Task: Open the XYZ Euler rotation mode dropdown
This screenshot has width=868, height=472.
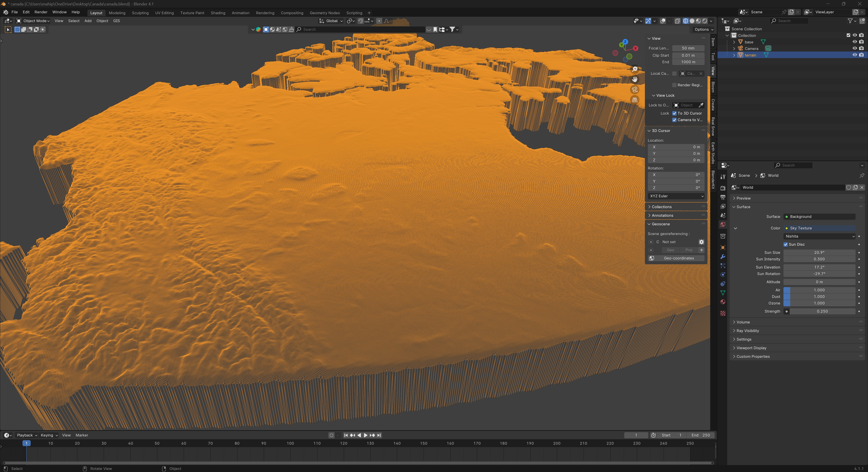Action: [x=676, y=196]
